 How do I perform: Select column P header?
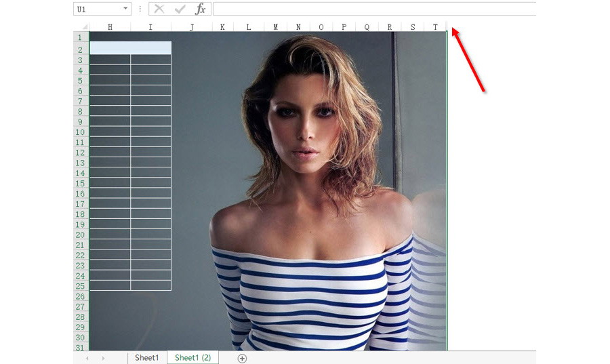click(344, 27)
